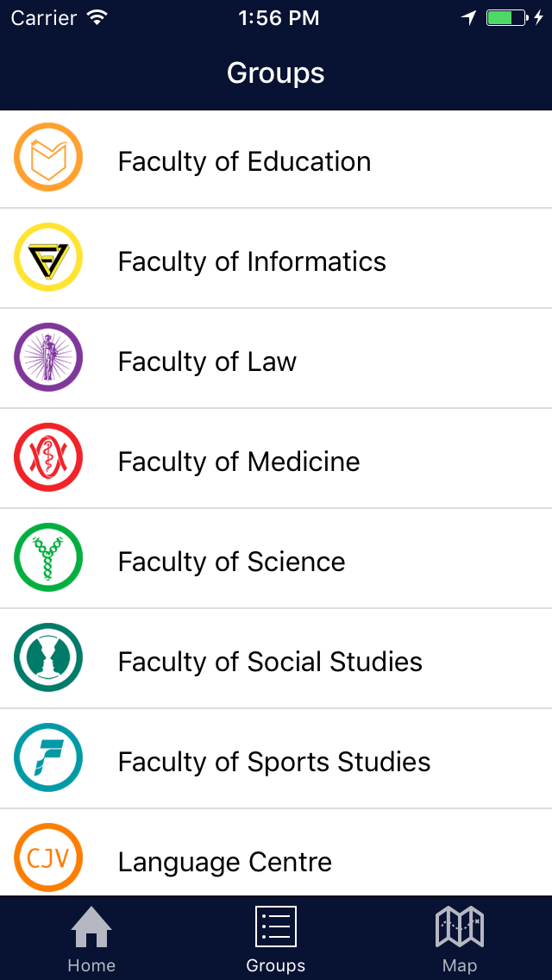Tap the battery indicator in status bar

pos(505,18)
